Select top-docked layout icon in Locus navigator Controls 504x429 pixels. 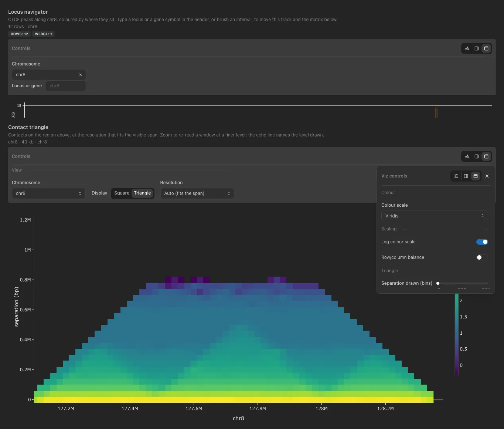point(486,48)
